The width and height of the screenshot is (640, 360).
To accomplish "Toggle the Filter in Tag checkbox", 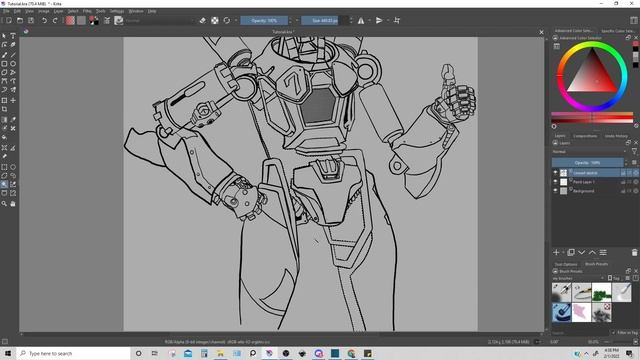I will 613,333.
